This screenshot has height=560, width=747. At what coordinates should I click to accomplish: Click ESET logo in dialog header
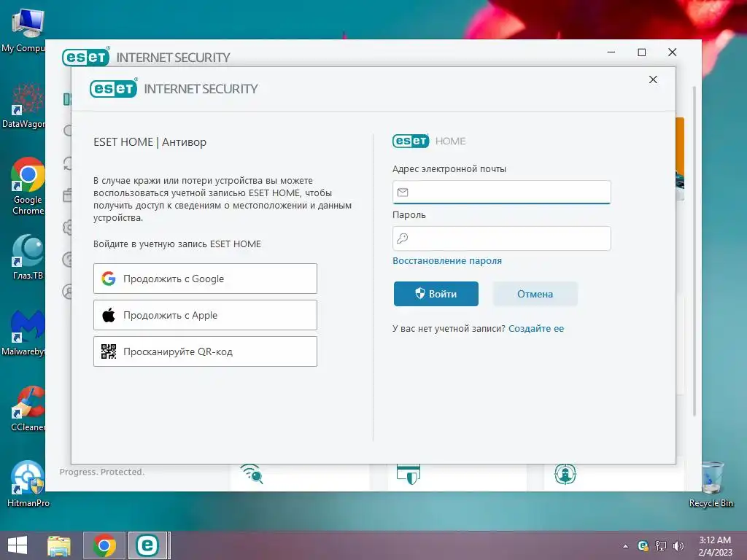pyautogui.click(x=113, y=88)
